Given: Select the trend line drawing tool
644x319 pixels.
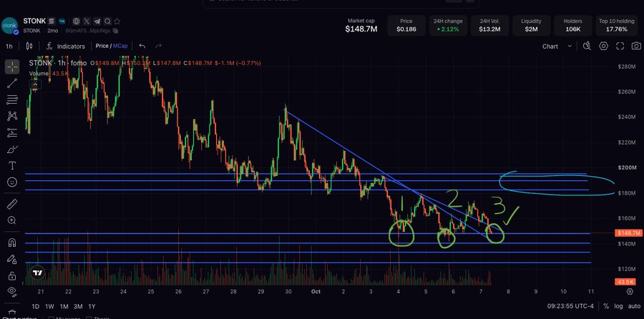Looking at the screenshot, I should (12, 83).
